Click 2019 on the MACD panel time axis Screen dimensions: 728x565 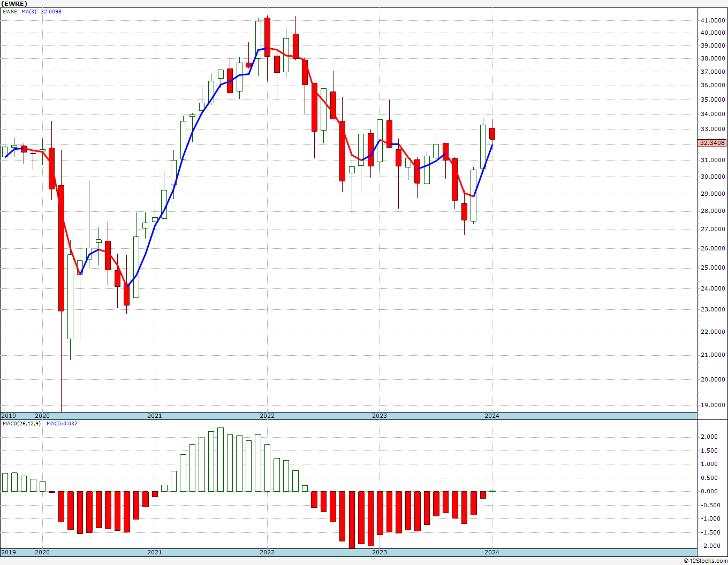(9, 552)
